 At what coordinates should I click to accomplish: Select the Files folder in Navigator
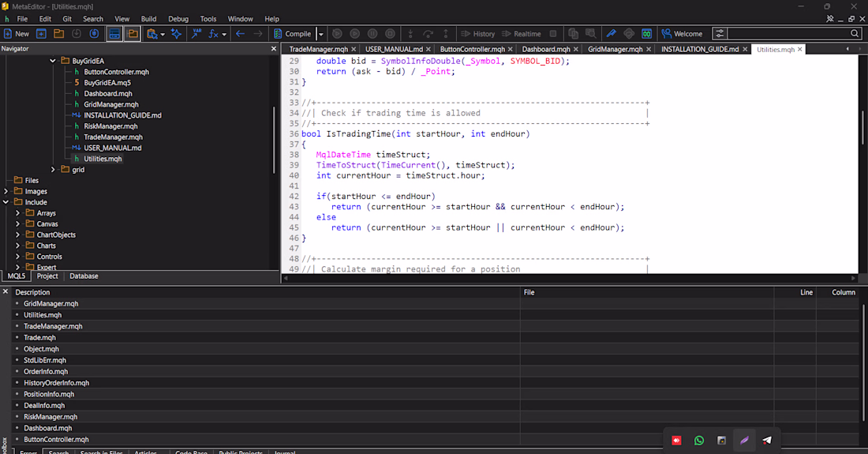[x=32, y=181]
